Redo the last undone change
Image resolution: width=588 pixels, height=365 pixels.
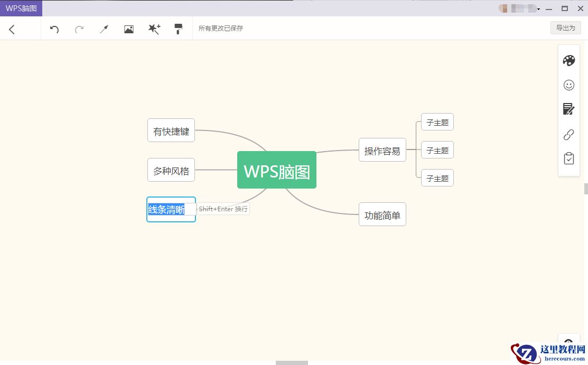click(79, 29)
